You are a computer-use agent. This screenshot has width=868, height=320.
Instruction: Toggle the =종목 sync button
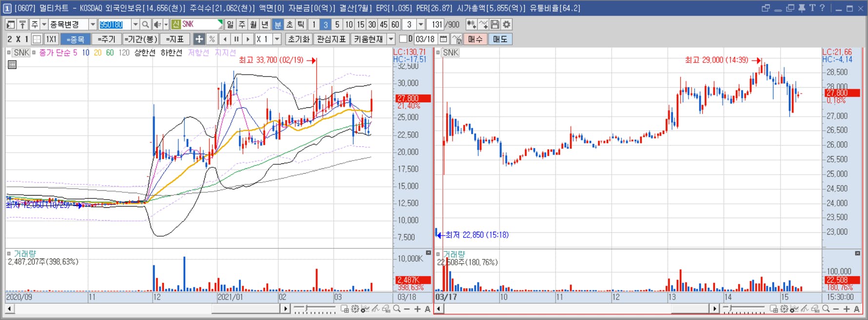(x=76, y=39)
